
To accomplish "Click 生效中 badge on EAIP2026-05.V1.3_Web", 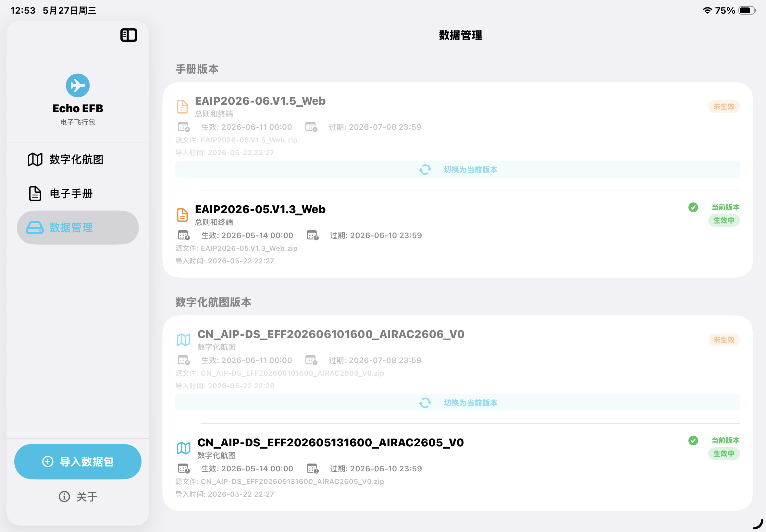I will point(724,220).
